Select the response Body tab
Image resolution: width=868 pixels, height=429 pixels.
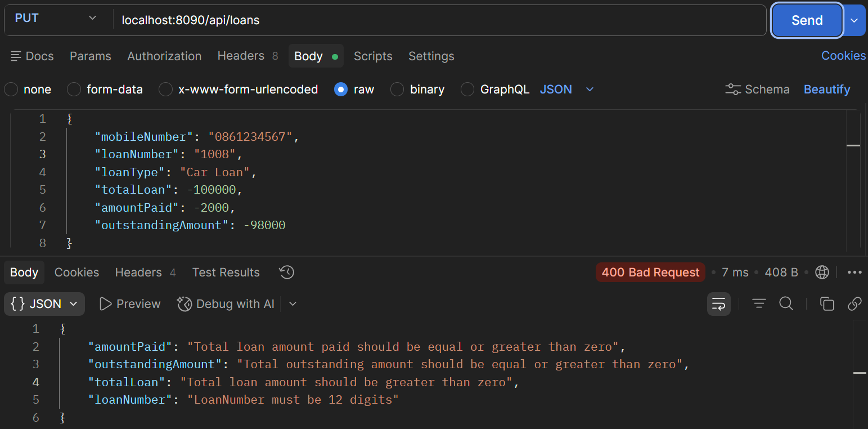pyautogui.click(x=24, y=272)
